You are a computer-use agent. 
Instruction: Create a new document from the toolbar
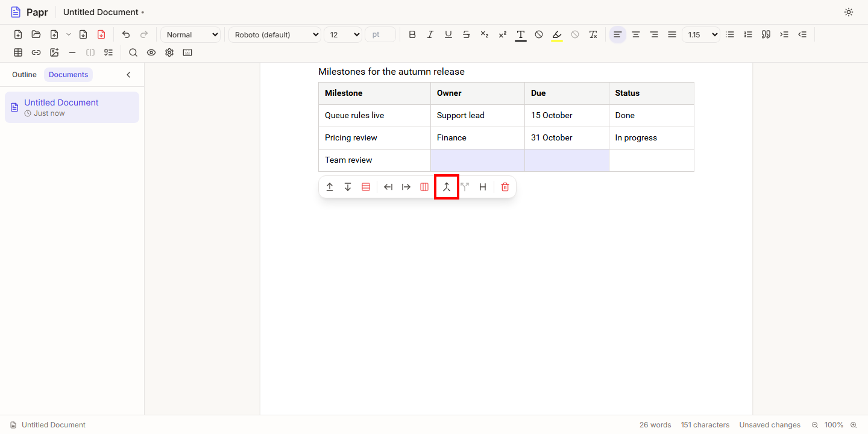[x=18, y=34]
